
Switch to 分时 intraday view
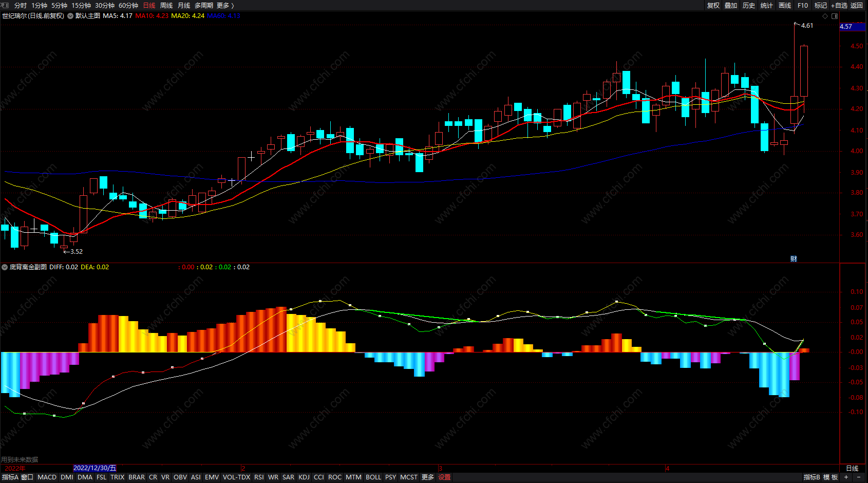click(21, 6)
